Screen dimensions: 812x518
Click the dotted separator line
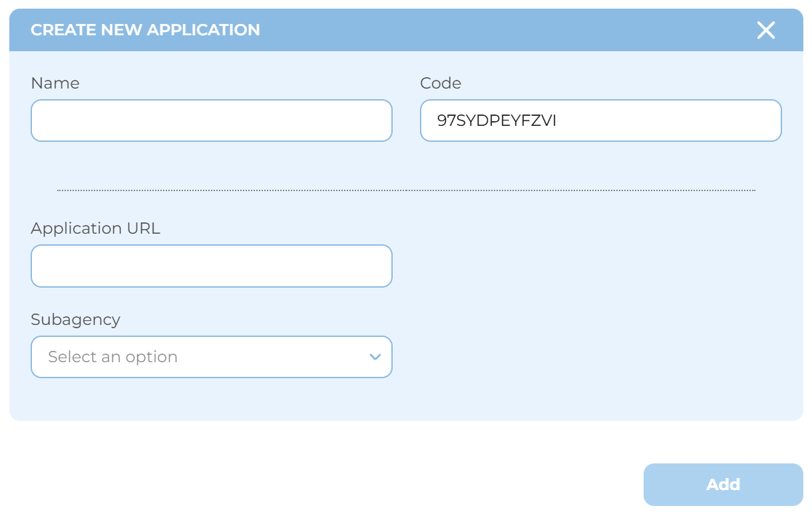pos(406,190)
